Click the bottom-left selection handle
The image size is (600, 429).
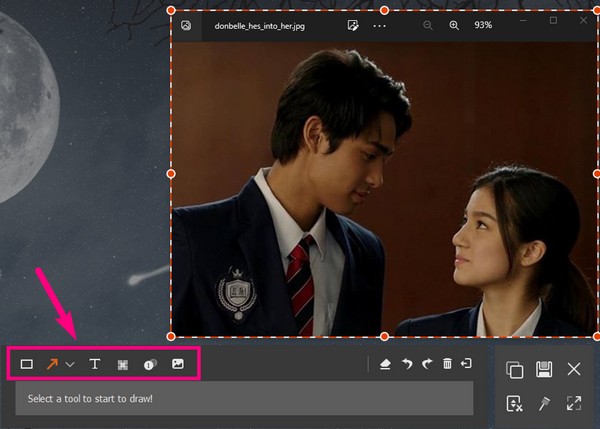[x=171, y=336]
